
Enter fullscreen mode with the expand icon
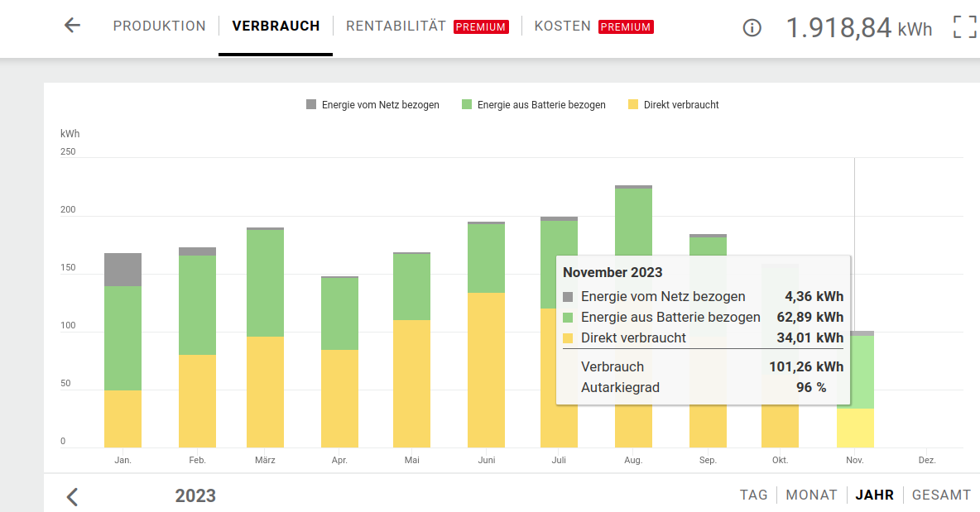pos(964,27)
